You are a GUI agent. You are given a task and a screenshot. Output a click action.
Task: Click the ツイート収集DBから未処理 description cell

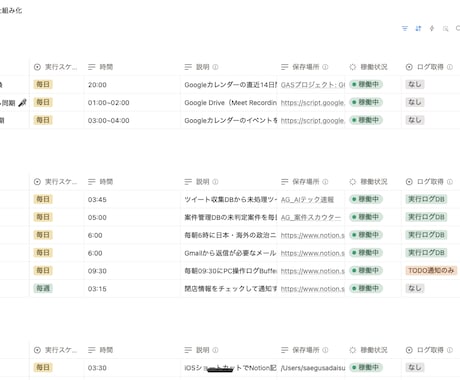tap(230, 200)
